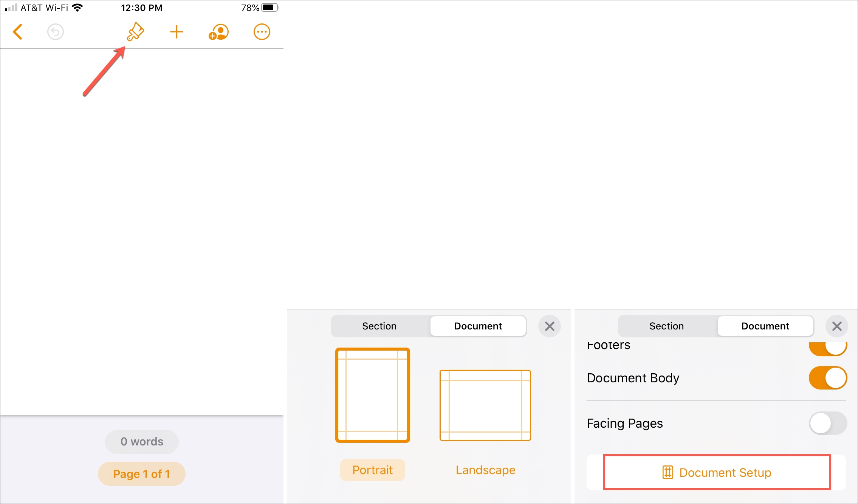This screenshot has height=504, width=858.
Task: Tap the Landscape label button
Action: click(x=486, y=470)
